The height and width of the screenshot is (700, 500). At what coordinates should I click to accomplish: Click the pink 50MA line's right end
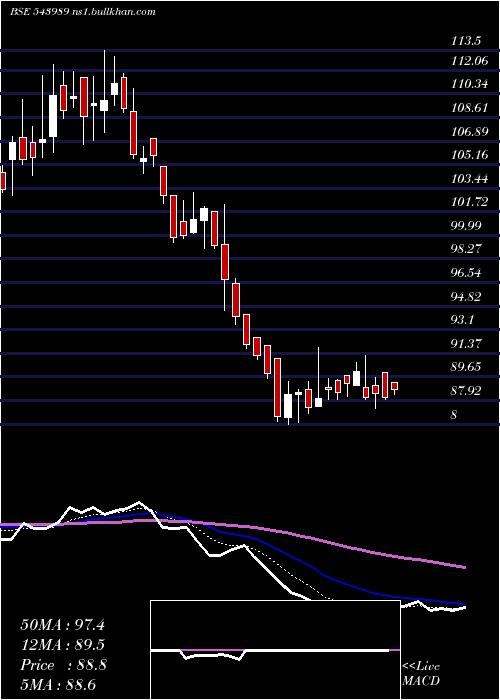(465, 567)
